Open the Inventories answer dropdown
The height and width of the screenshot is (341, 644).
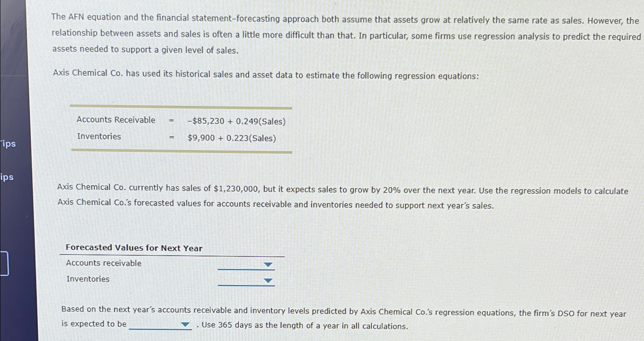point(268,280)
